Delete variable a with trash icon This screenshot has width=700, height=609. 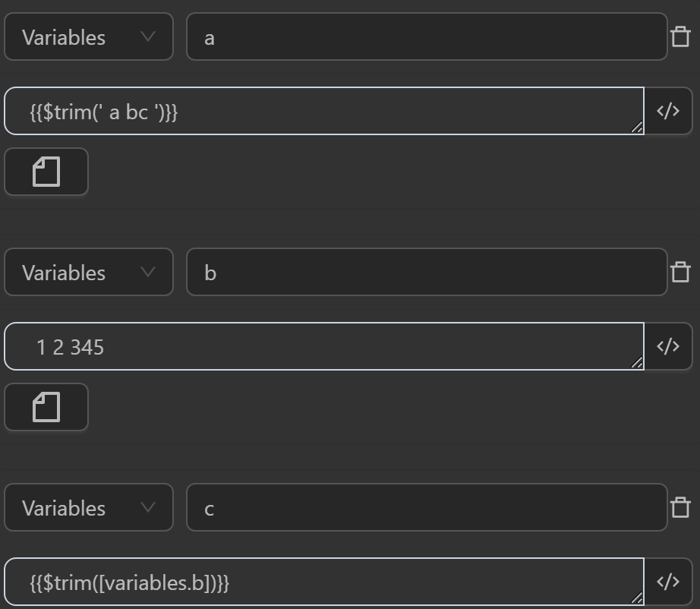[680, 36]
